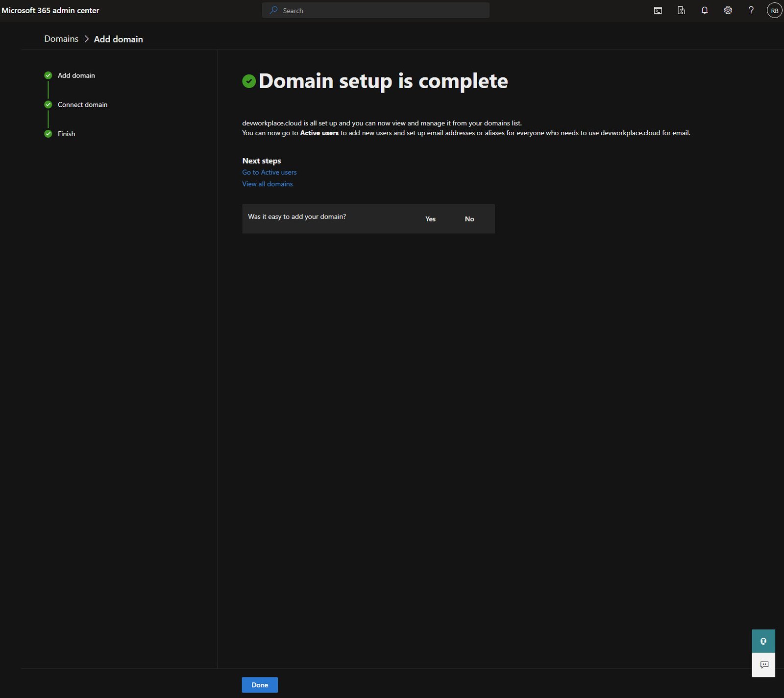Click the help question mark icon
784x698 pixels.
pos(751,10)
